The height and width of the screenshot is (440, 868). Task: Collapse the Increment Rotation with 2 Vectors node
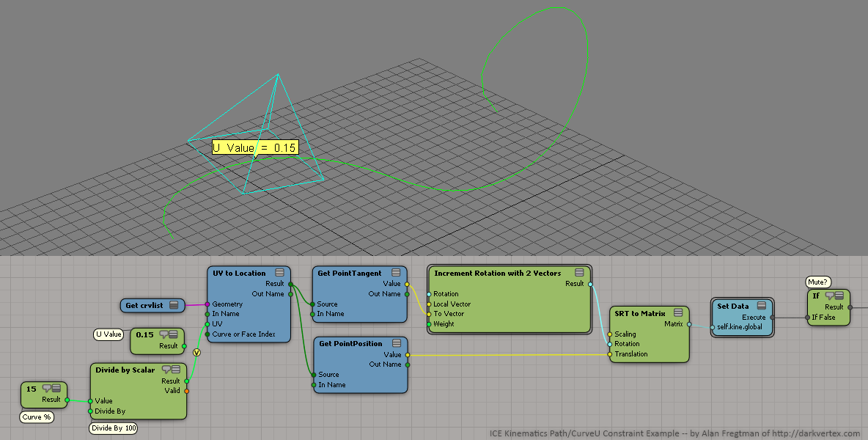click(579, 273)
